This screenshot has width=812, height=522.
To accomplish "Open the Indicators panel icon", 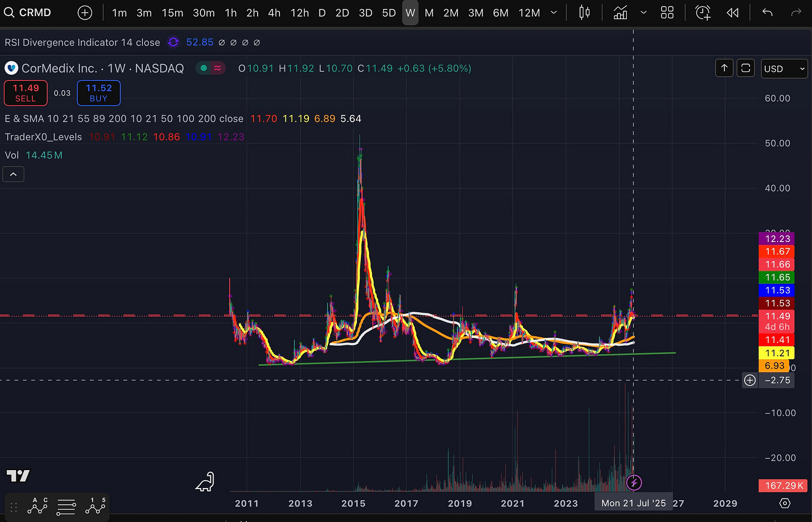I will [620, 12].
